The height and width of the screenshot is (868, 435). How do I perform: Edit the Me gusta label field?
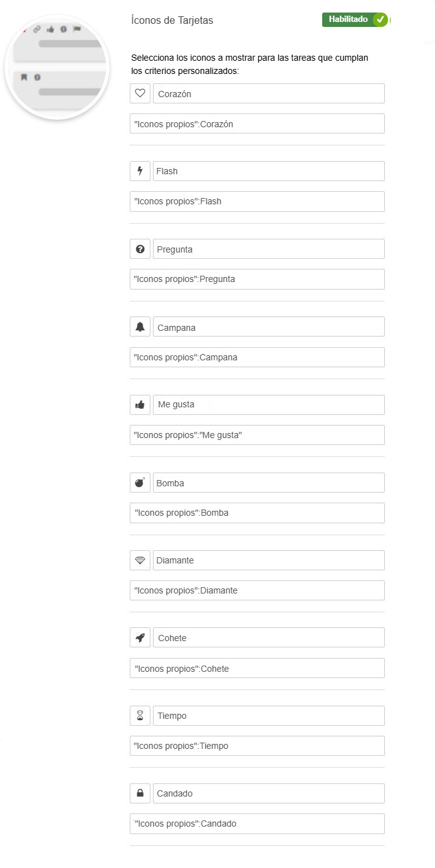pyautogui.click(x=268, y=404)
